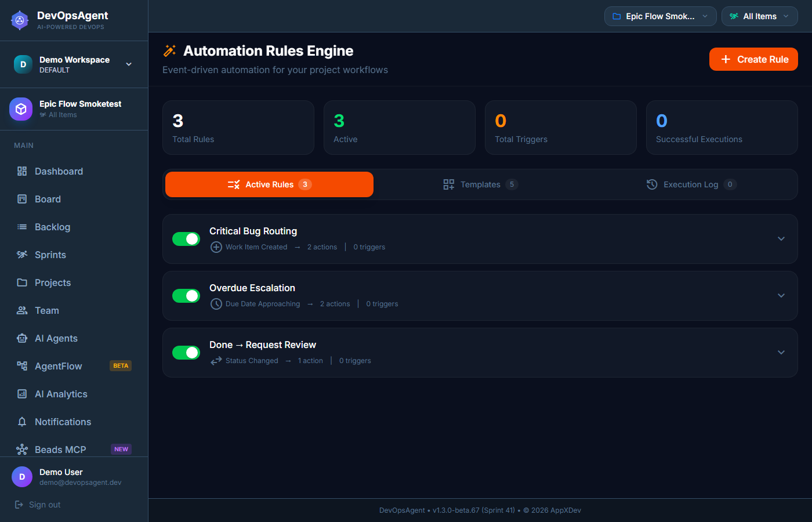Click the AgentFlow diagram icon
The height and width of the screenshot is (522, 812).
click(x=22, y=366)
